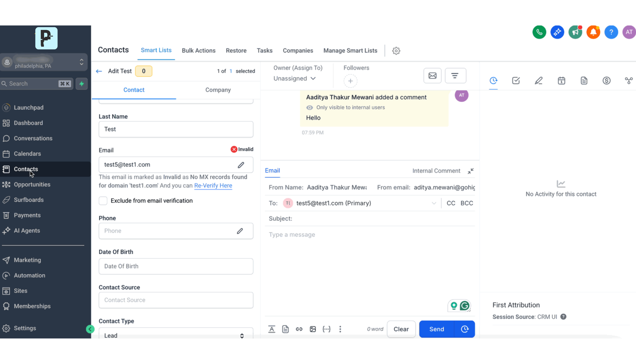
Task: Open the Tasks checkmark panel icon
Action: 516,80
